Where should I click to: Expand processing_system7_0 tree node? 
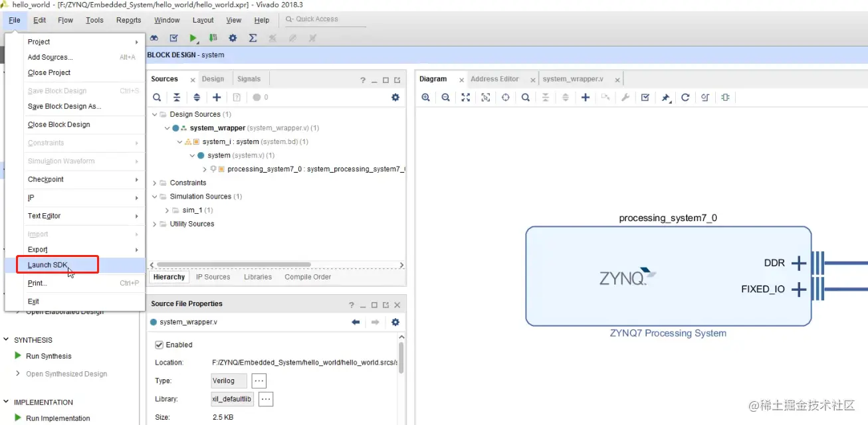(205, 169)
